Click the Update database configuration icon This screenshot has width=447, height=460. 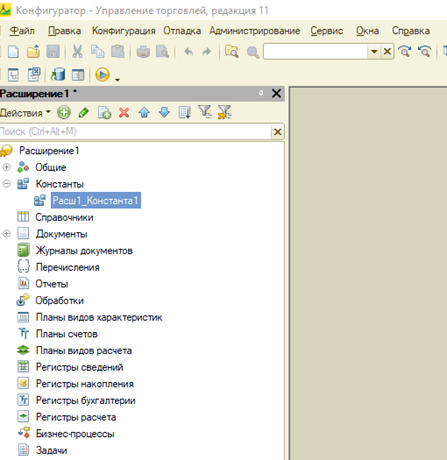[58, 74]
